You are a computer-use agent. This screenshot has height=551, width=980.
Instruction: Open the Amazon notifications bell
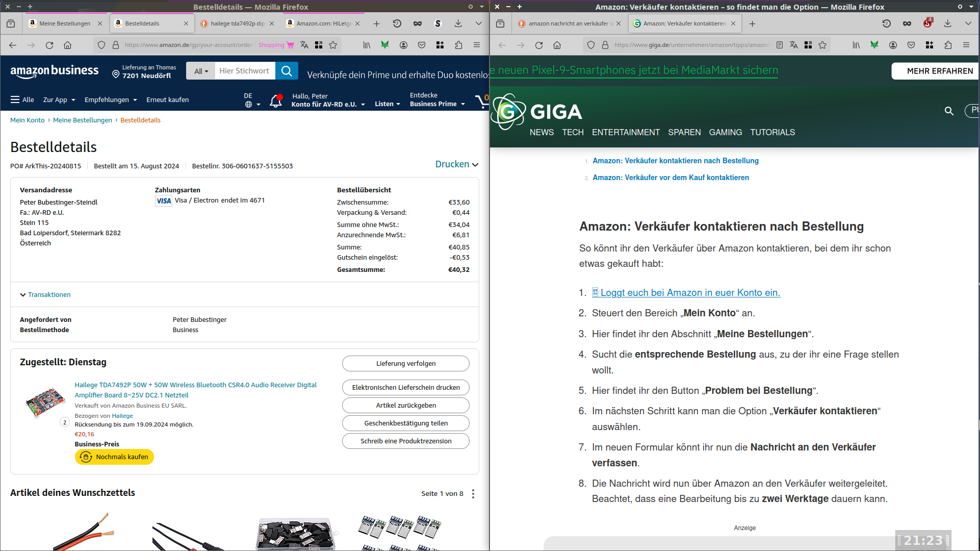tap(276, 101)
